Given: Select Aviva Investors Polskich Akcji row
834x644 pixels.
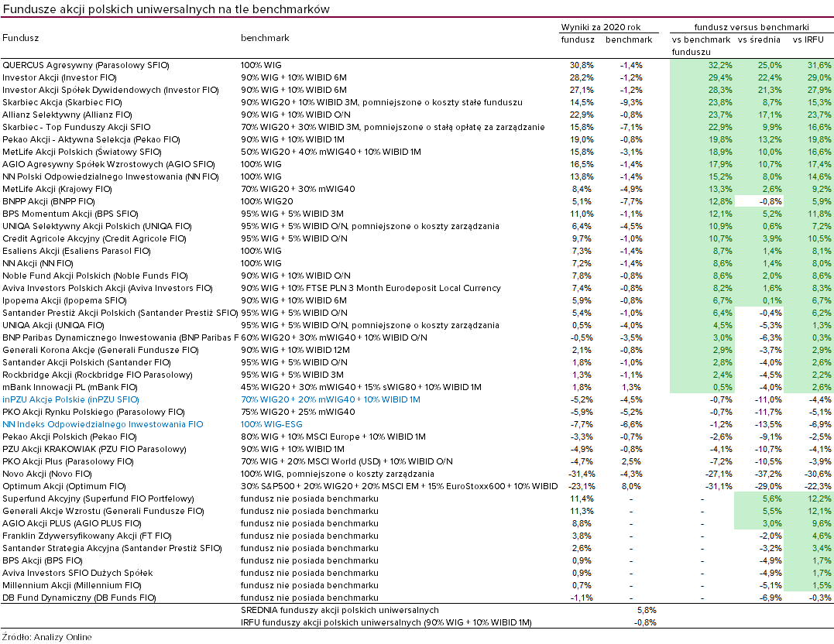Looking at the screenshot, I should 108,288.
